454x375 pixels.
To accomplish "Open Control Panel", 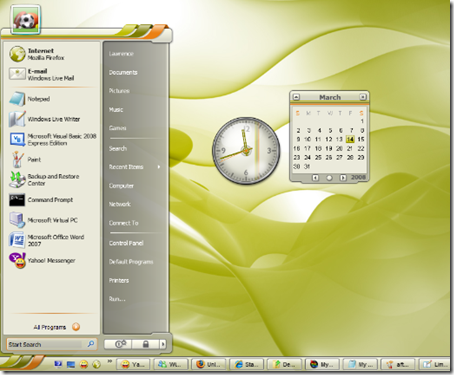I will tap(126, 243).
